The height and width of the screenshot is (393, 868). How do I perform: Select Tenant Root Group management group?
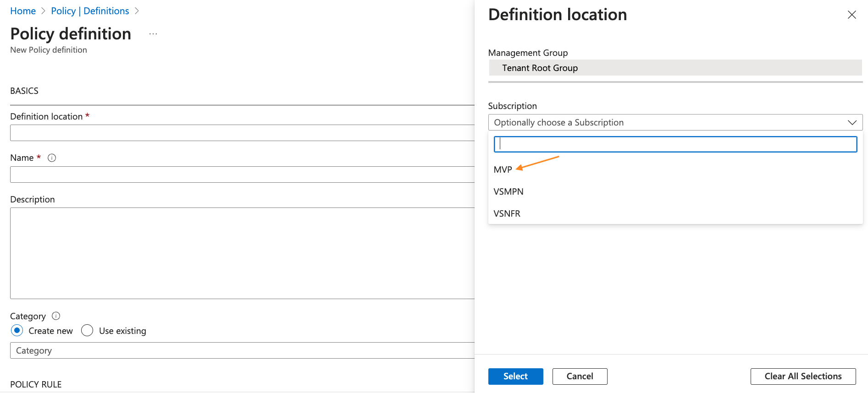pos(540,68)
